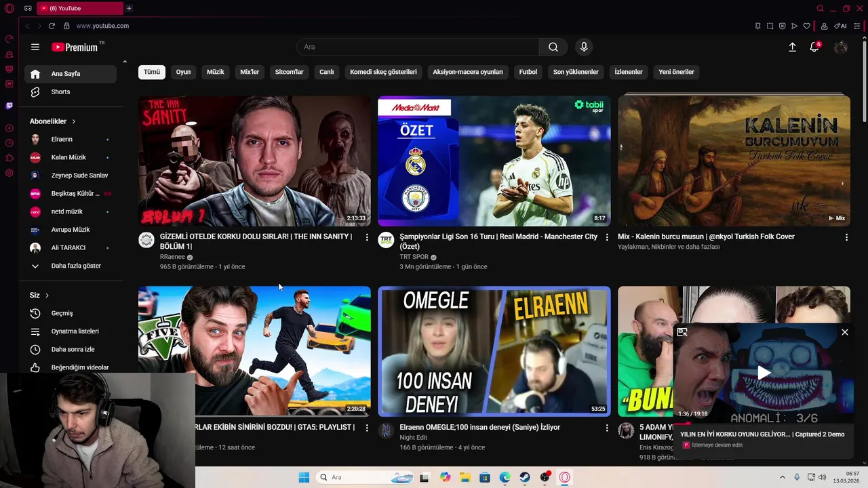Open the Opera easy setup menu icon
The width and height of the screenshot is (868, 488).
tap(857, 26)
